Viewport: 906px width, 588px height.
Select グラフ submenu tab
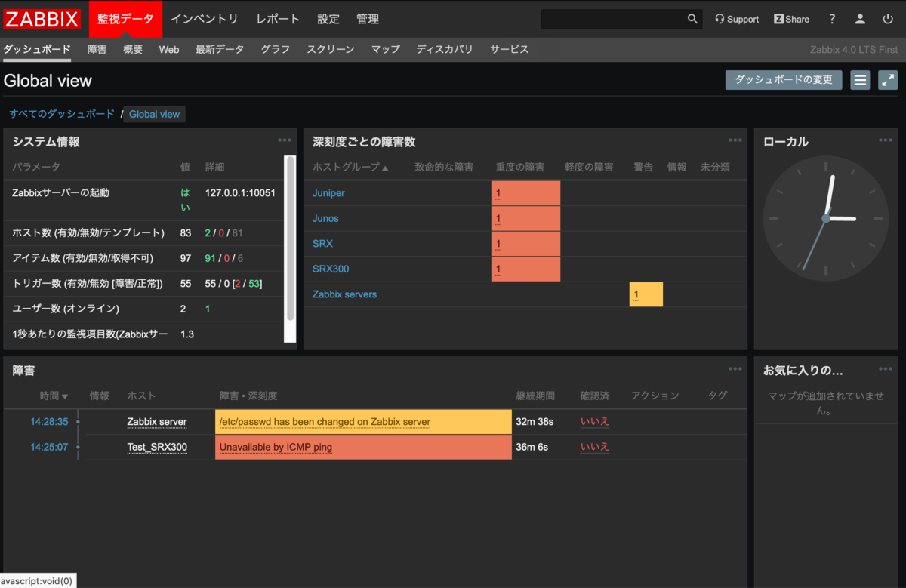coord(276,49)
